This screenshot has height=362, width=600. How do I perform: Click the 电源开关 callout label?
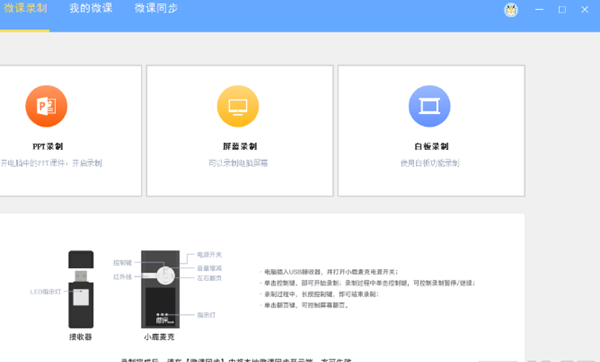(x=209, y=254)
